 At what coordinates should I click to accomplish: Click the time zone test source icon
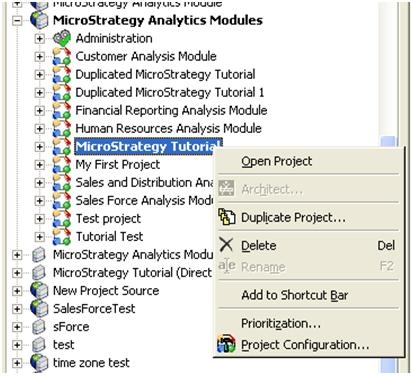(x=39, y=363)
